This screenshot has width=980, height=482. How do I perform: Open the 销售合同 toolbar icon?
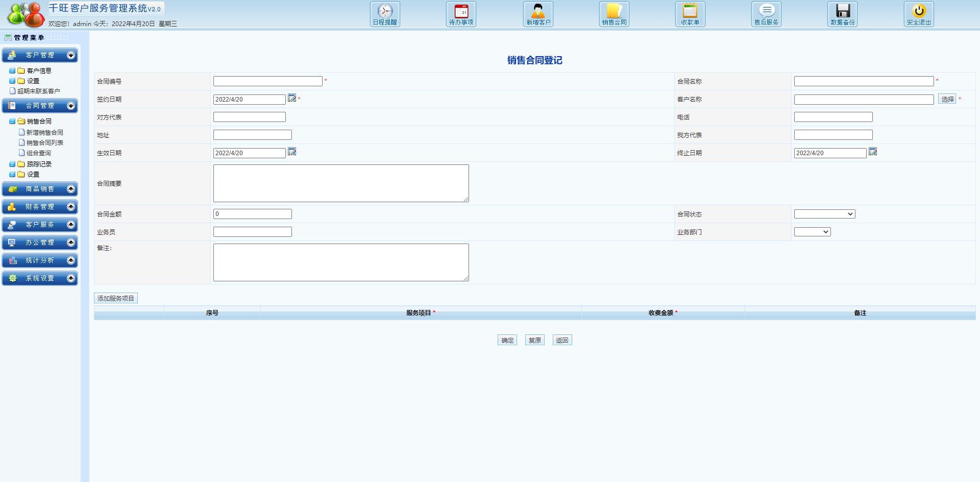click(x=614, y=14)
